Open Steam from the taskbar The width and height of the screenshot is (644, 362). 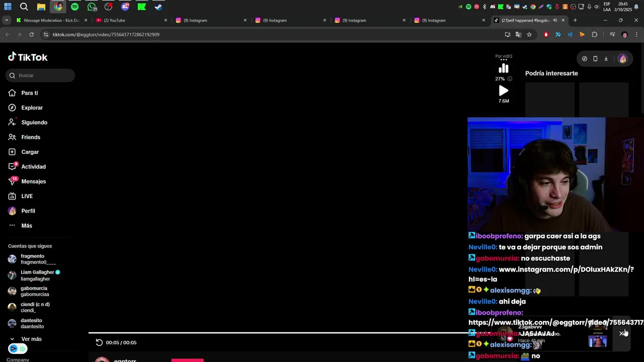pos(158,7)
